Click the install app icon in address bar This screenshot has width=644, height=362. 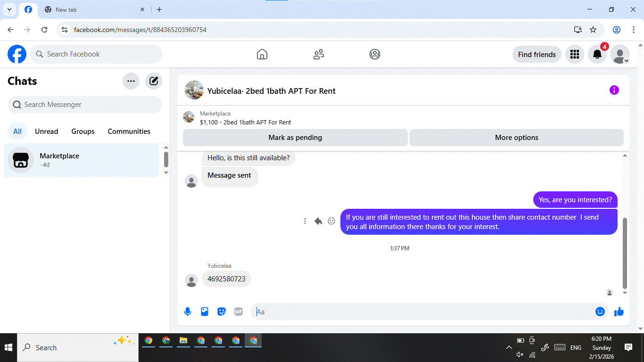578,30
